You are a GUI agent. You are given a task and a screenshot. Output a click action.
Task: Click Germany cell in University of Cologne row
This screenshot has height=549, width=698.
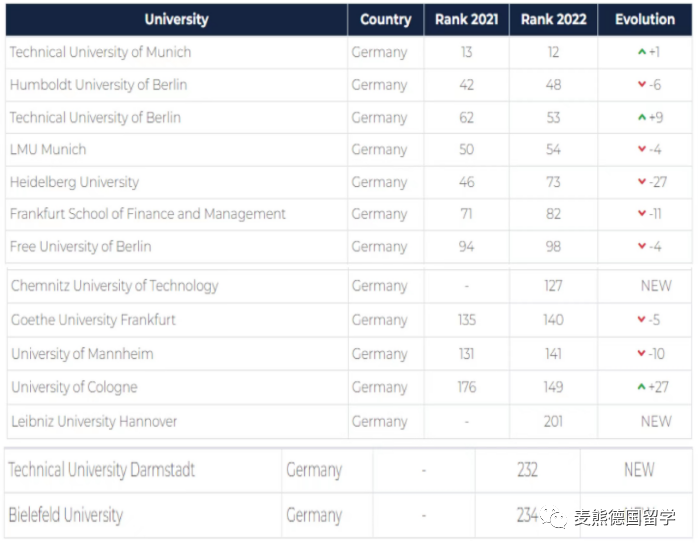click(379, 387)
